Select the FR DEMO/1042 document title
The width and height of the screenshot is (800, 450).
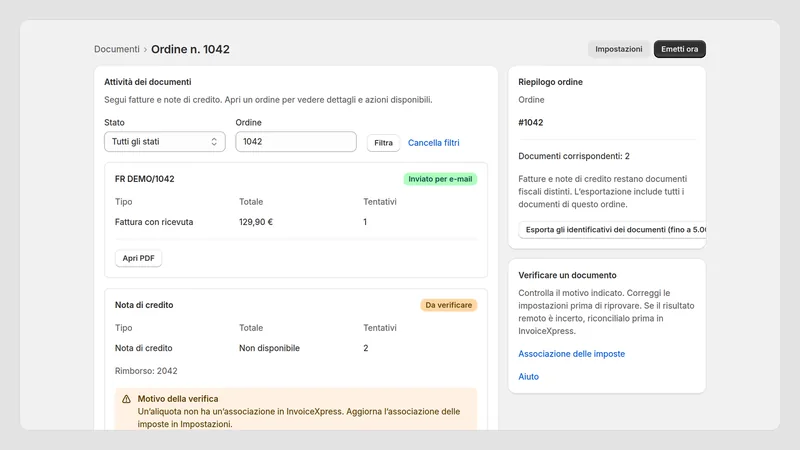pyautogui.click(x=144, y=179)
